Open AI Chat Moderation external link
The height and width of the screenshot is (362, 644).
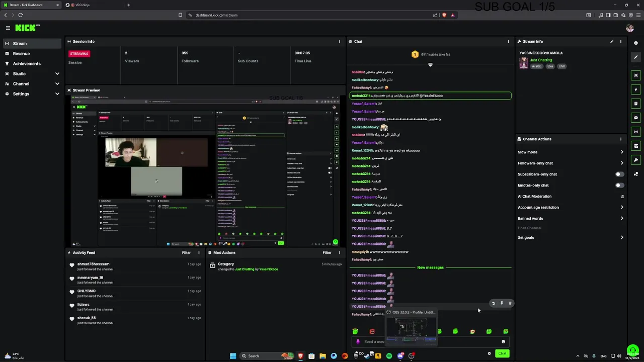click(622, 197)
